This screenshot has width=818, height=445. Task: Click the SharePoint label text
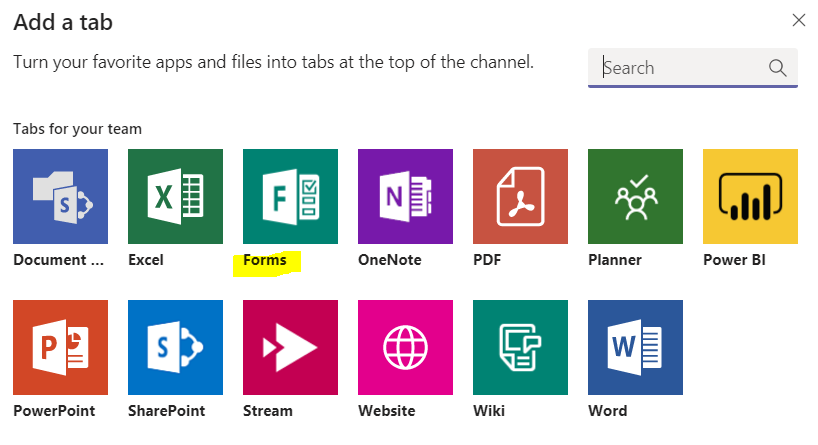[x=167, y=411]
